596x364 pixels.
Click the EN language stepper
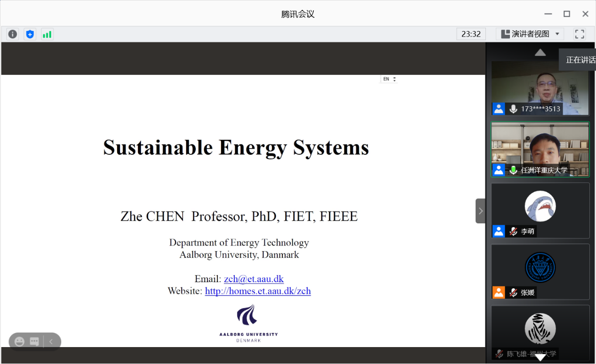pos(389,79)
